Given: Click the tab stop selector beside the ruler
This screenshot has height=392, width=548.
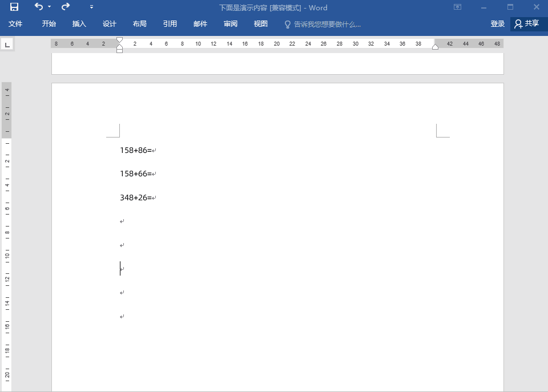Looking at the screenshot, I should pos(7,44).
